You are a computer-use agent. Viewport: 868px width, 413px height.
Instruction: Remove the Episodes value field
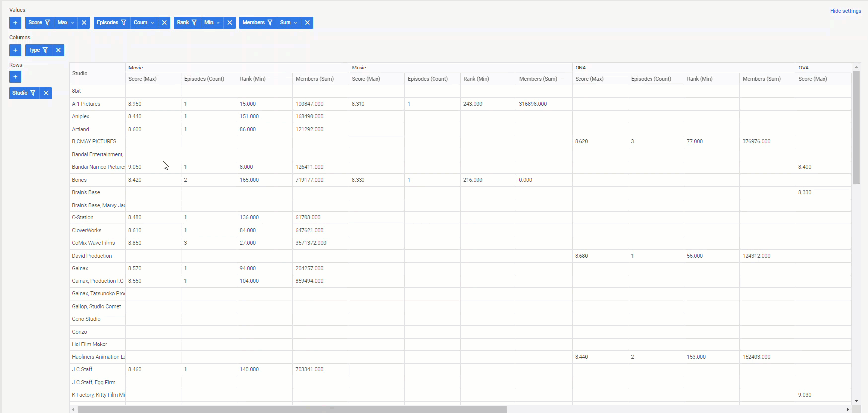point(164,23)
